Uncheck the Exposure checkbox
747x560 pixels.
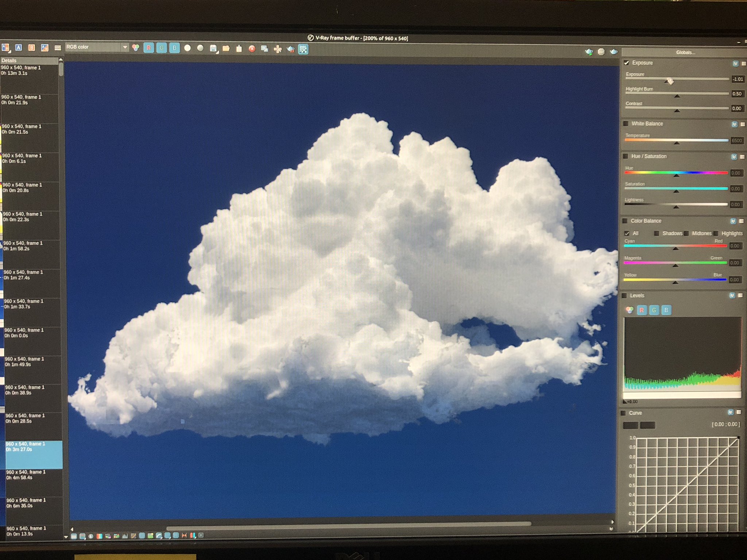click(627, 63)
